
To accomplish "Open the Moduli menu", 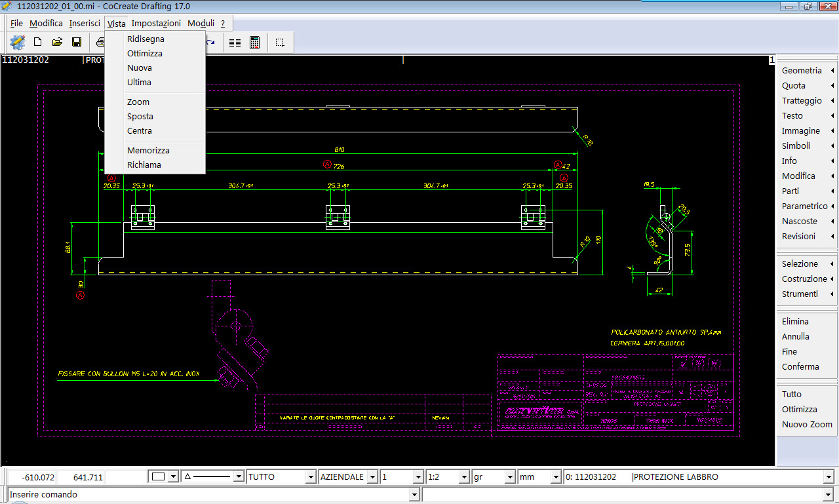I will click(x=201, y=23).
